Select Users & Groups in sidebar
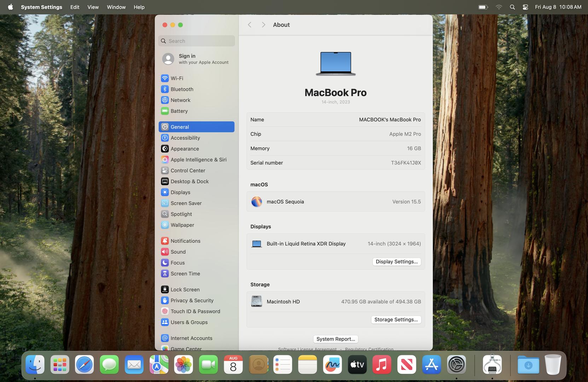The image size is (588, 382). click(196, 322)
